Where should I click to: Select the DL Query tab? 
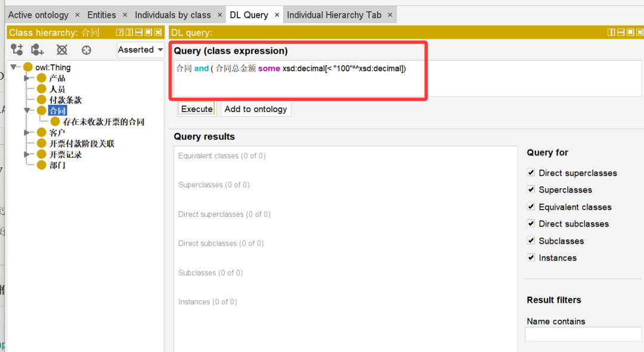coord(249,15)
